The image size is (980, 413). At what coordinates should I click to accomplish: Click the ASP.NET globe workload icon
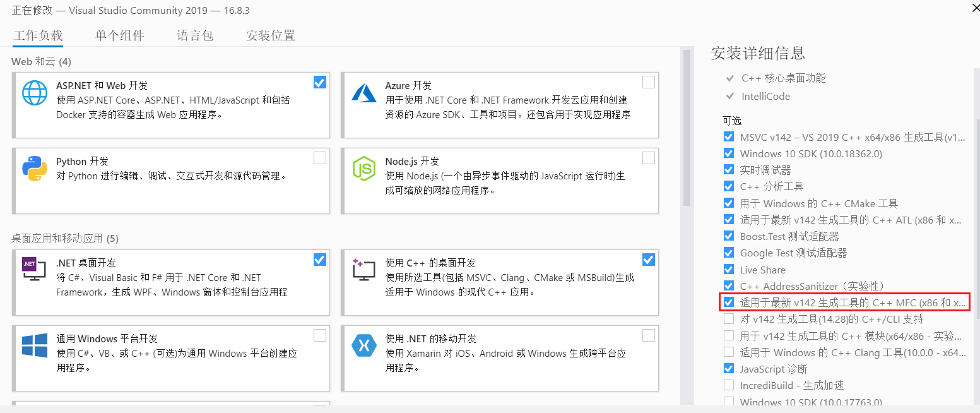35,93
